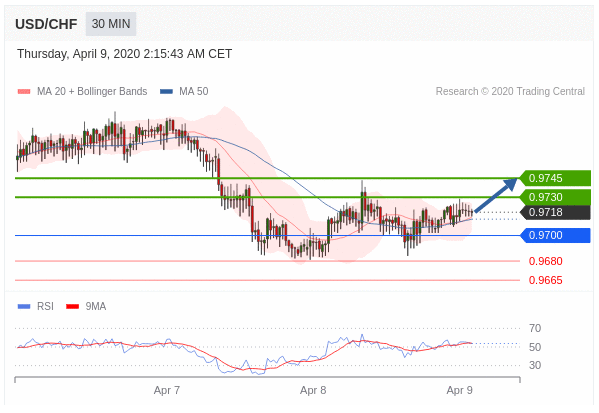Toggle the MA 50 legend label
This screenshot has height=413, width=599.
[194, 91]
